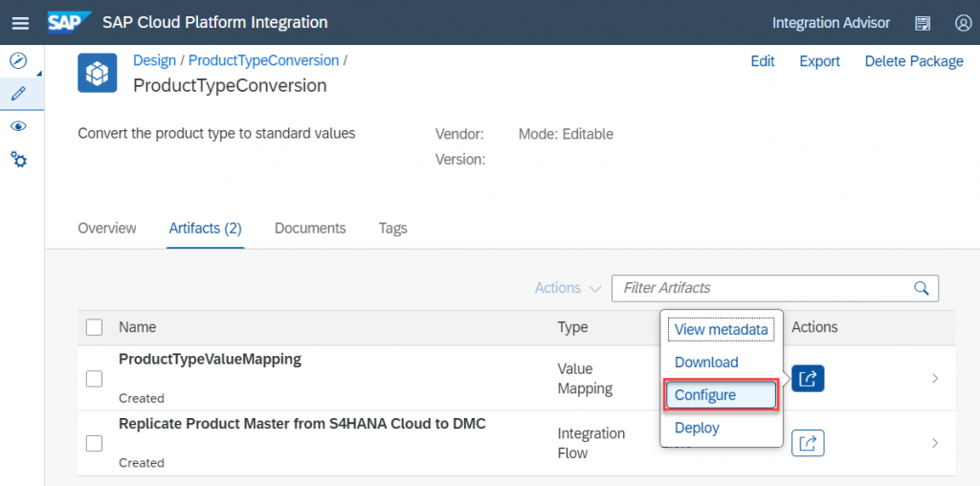Go to ProductTypeConversion breadcrumb link
Image resolution: width=980 pixels, height=486 pixels.
pyautogui.click(x=264, y=60)
